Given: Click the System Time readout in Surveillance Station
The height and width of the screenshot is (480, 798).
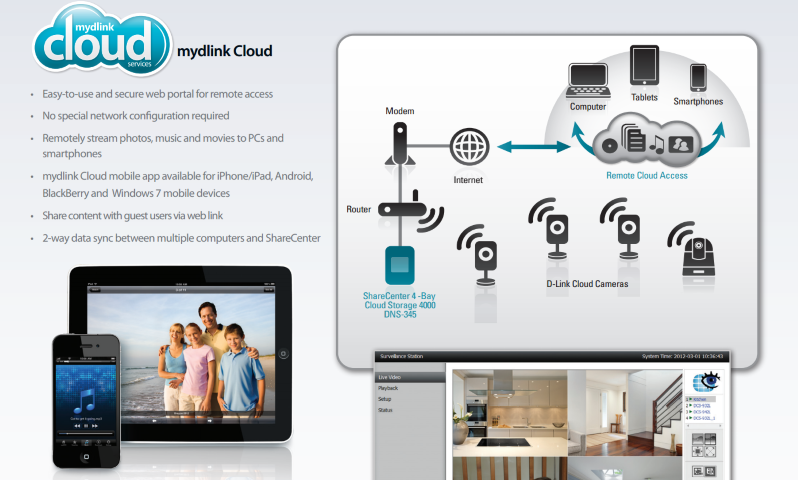Looking at the screenshot, I should [682, 356].
